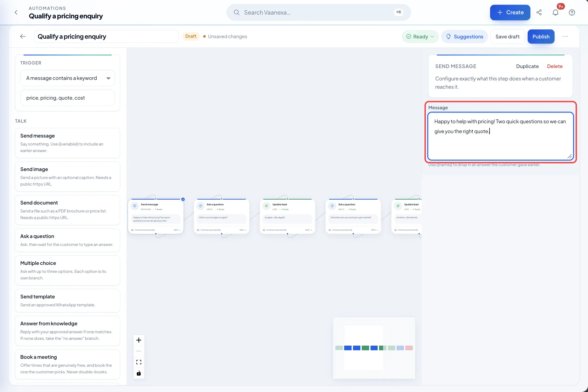This screenshot has width=588, height=392.
Task: Open the more options ellipsis menu
Action: (565, 37)
